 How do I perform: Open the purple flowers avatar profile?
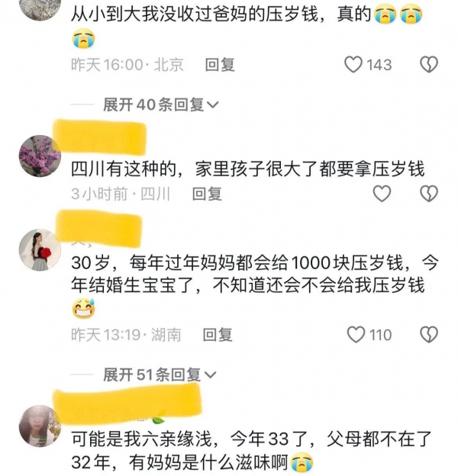(x=40, y=156)
